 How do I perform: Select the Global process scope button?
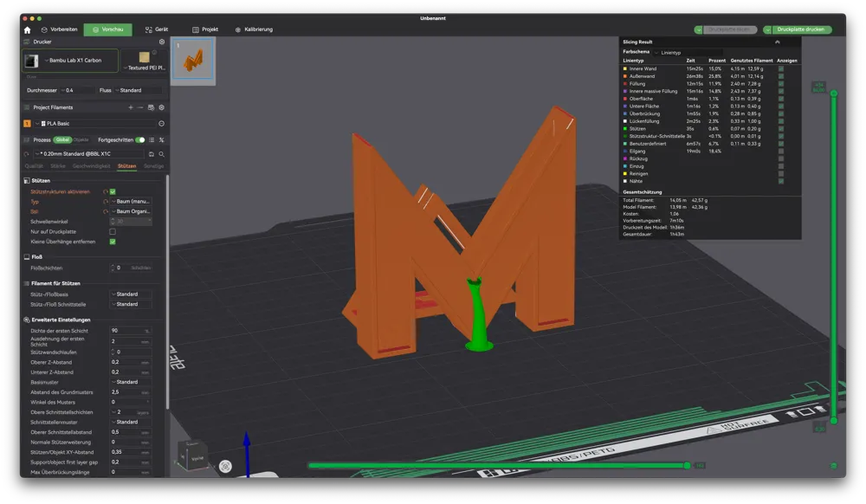tap(62, 140)
